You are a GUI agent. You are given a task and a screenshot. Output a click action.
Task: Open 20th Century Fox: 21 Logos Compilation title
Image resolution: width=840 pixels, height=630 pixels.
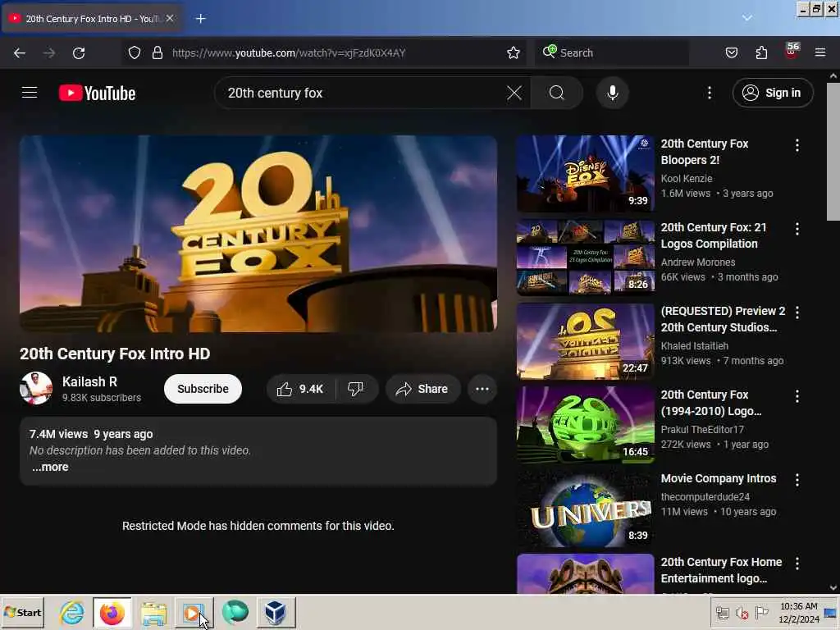[x=713, y=235]
